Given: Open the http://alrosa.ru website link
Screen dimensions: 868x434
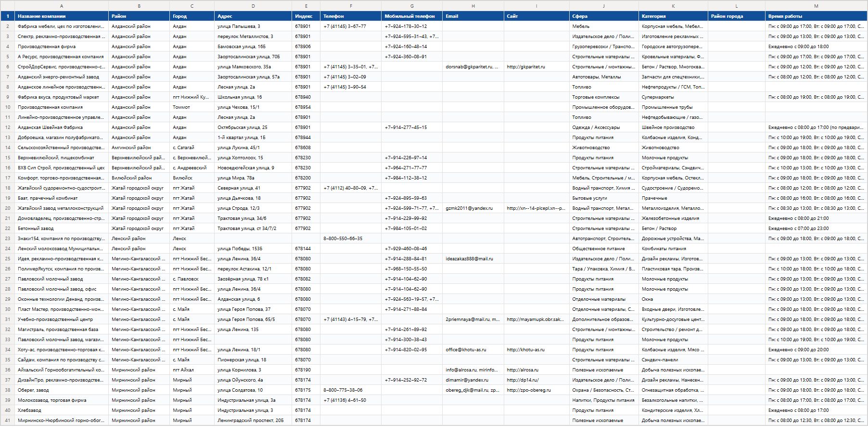Looking at the screenshot, I should 523,370.
